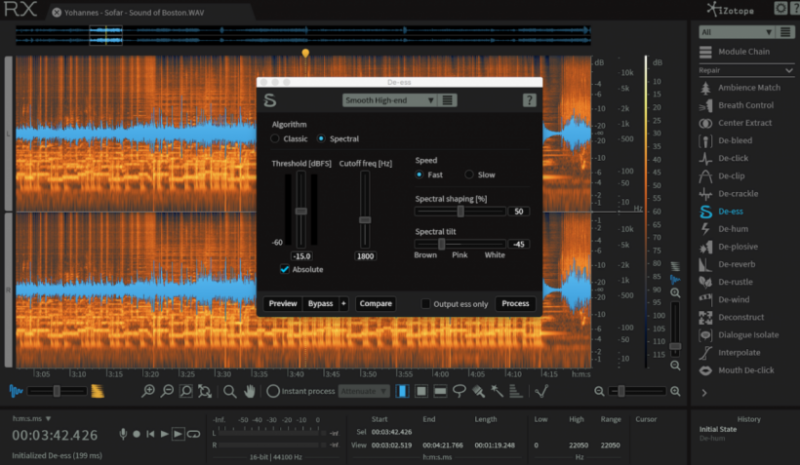Open the All module filter dropdown
Screen dimensions: 800x465
(736, 32)
